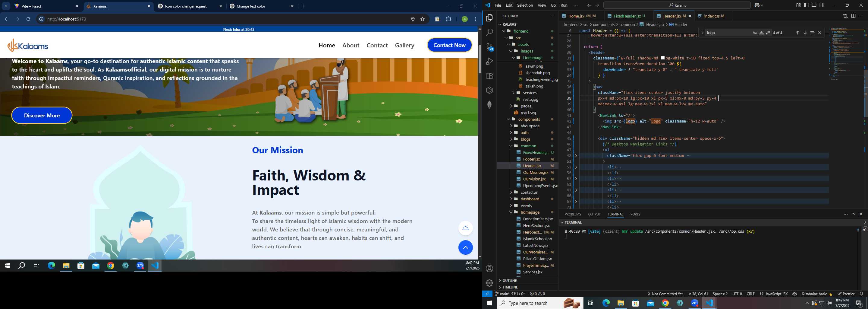Click remote window icon in status bar
Screen dimensions: 868x309
(487, 294)
